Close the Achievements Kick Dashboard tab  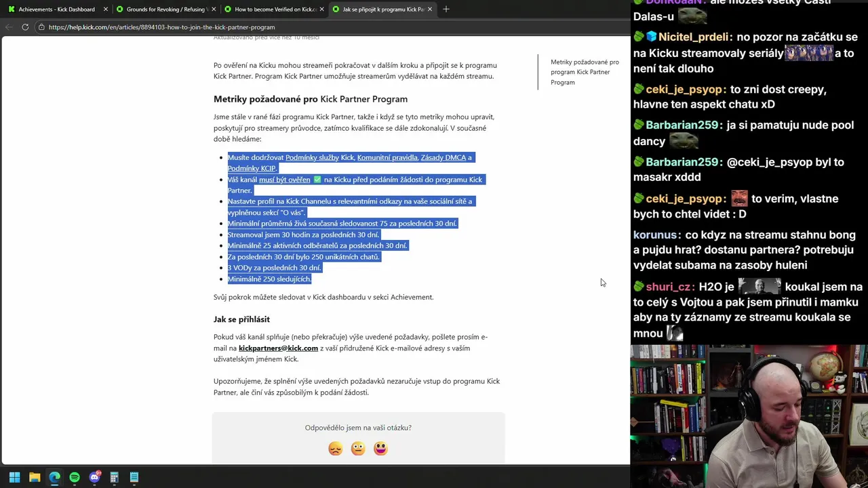click(105, 9)
